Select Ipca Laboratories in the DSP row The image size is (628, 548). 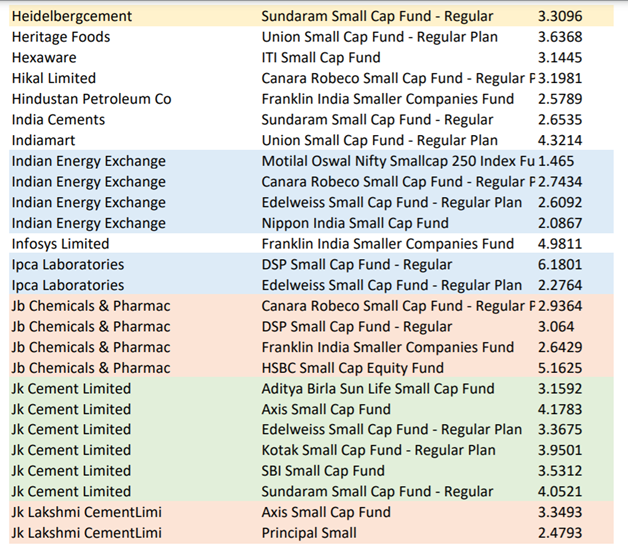[68, 265]
